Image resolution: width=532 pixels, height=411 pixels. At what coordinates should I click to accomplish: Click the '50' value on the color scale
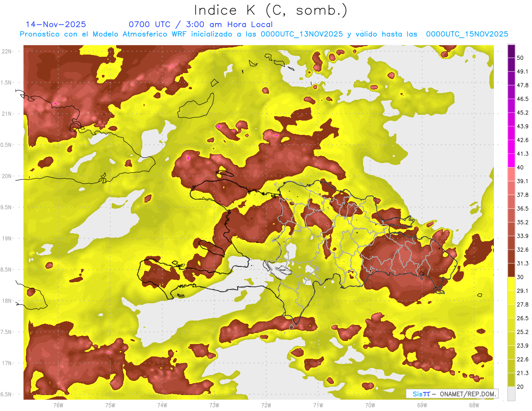pos(521,58)
